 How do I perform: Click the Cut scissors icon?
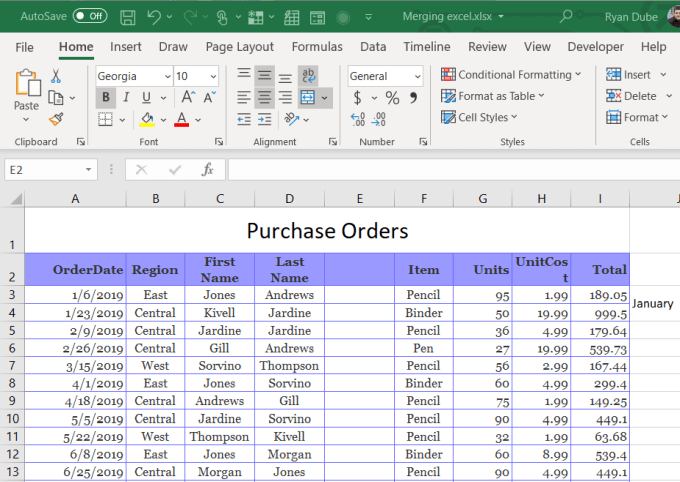[x=56, y=76]
